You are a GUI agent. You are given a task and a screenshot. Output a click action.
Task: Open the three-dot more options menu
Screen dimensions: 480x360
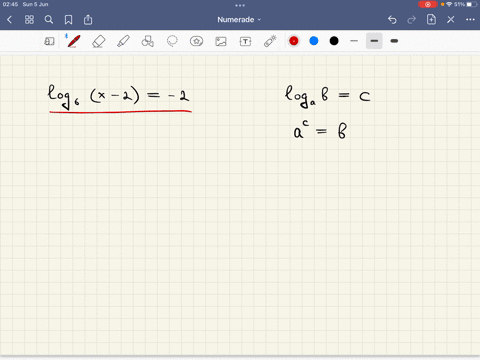coord(470,20)
